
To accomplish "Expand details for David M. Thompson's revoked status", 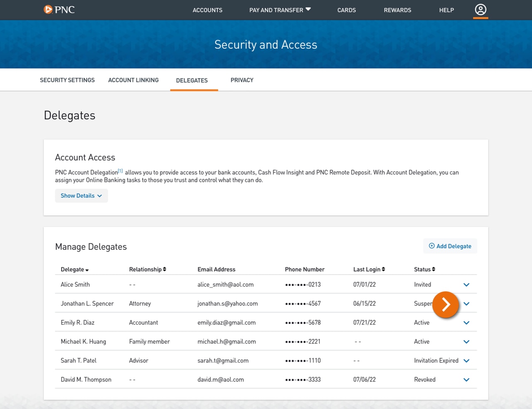I will tap(466, 379).
